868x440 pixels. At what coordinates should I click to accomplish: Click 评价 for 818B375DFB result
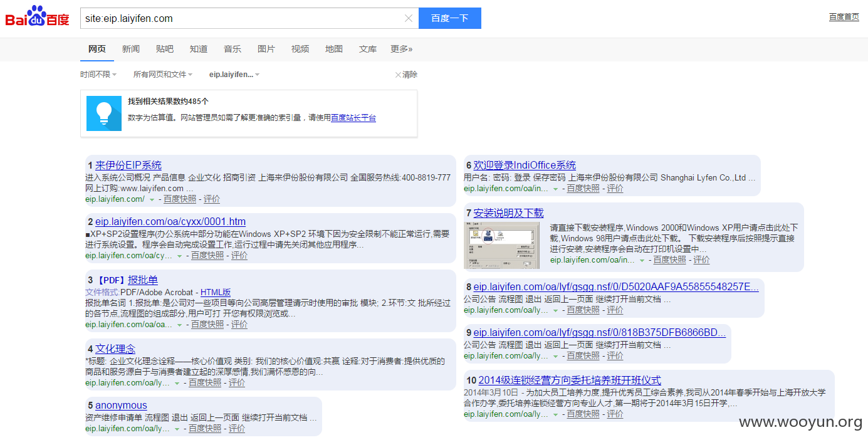[x=615, y=356]
